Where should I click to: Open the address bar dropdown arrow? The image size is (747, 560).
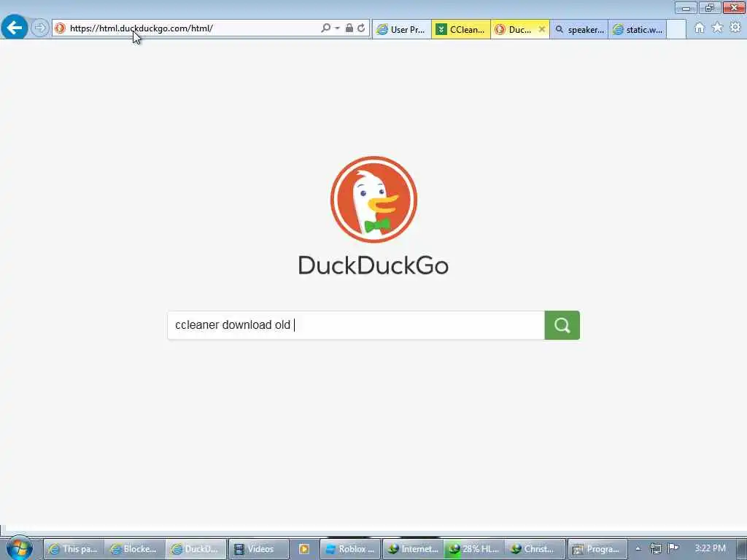pyautogui.click(x=337, y=28)
